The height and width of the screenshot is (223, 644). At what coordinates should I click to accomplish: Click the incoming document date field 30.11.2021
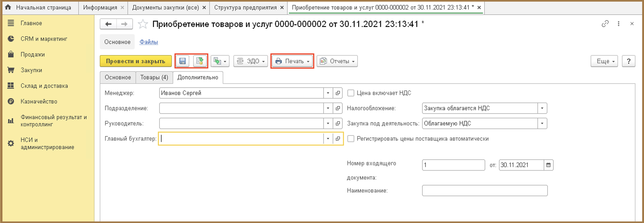click(521, 165)
